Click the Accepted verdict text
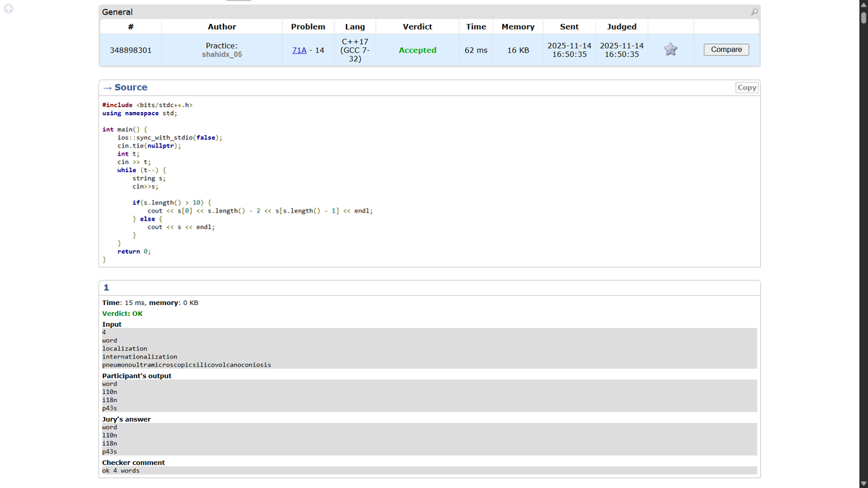The width and height of the screenshot is (868, 488). coord(417,50)
